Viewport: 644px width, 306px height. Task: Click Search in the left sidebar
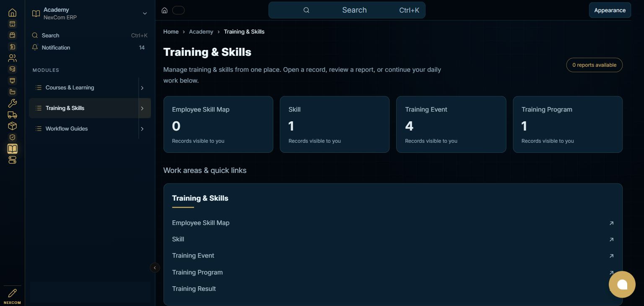[90, 35]
